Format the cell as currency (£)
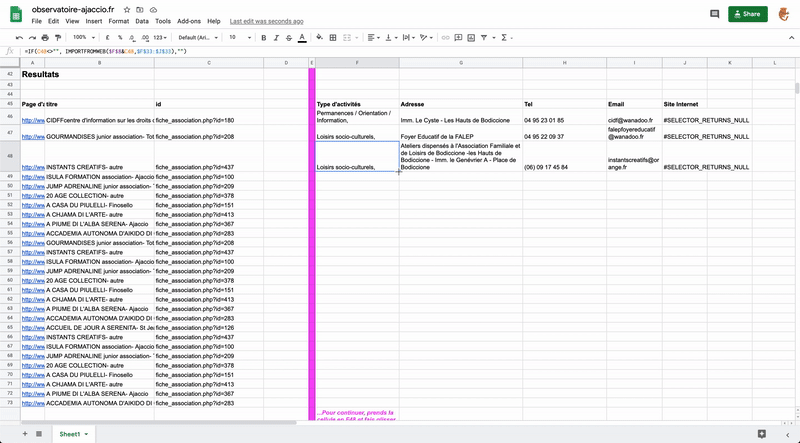Screen dimensions: 800x443 click(x=107, y=38)
